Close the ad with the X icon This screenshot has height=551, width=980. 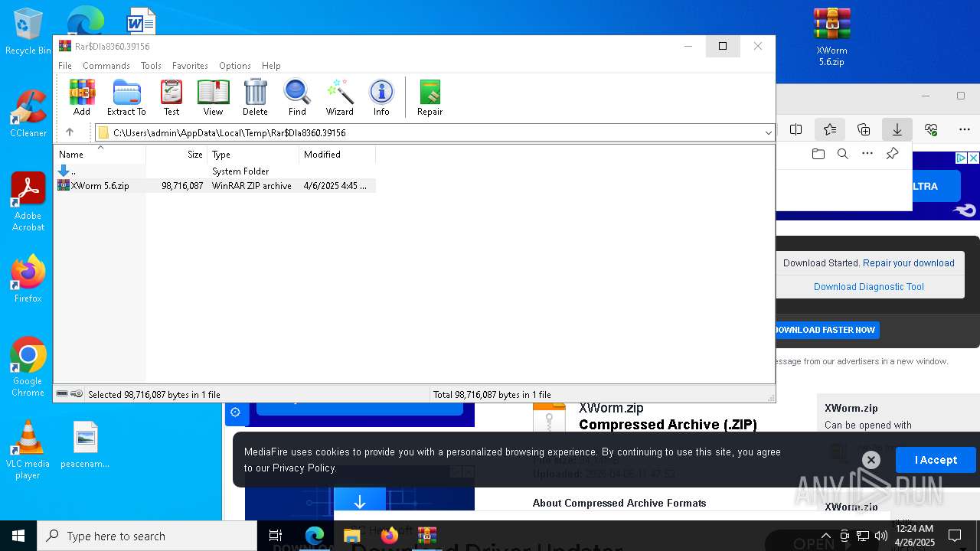[x=973, y=158]
